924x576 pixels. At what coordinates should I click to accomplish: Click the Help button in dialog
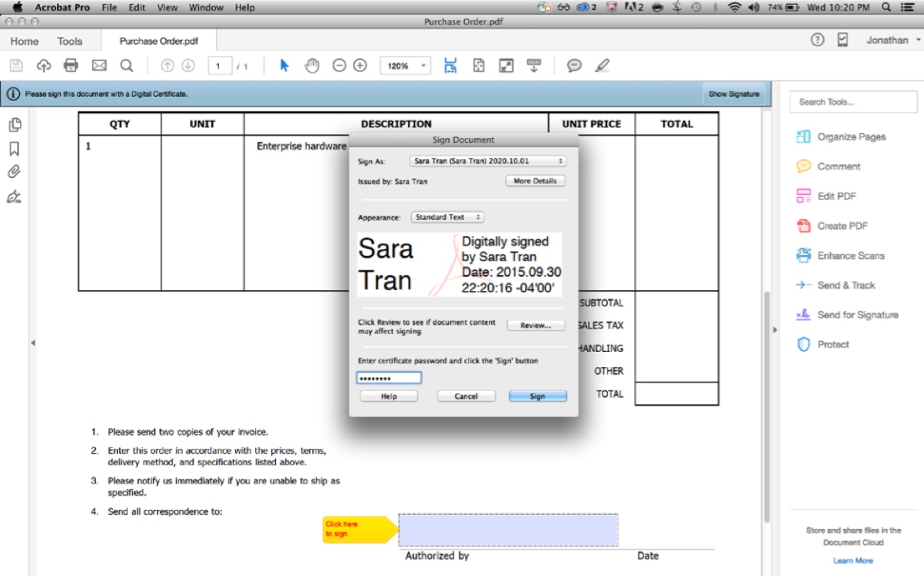pos(389,396)
